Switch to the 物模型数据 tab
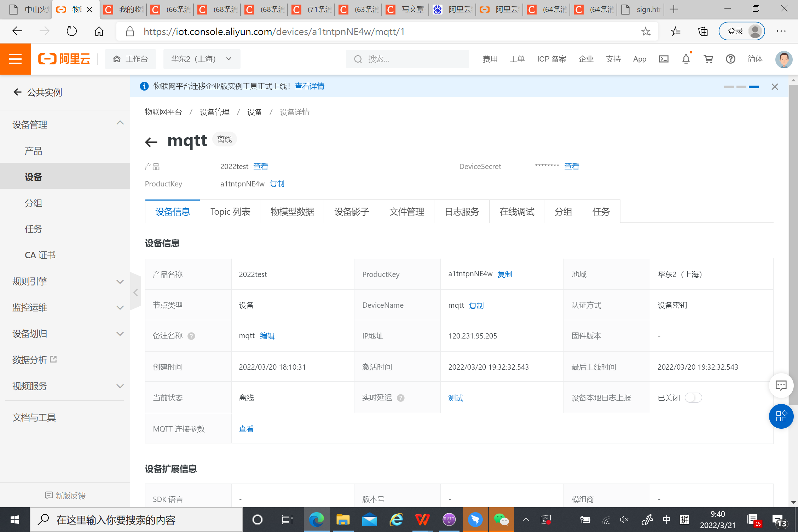 point(292,212)
